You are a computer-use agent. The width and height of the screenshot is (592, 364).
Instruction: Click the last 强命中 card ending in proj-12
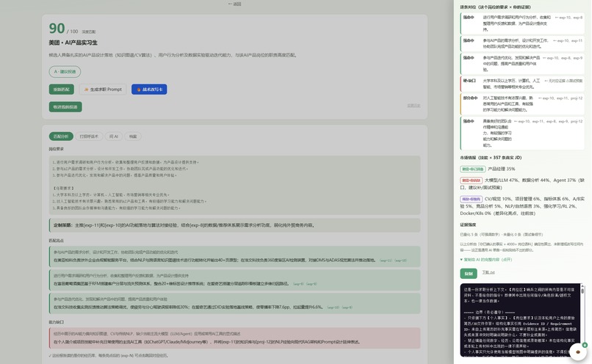point(522,133)
